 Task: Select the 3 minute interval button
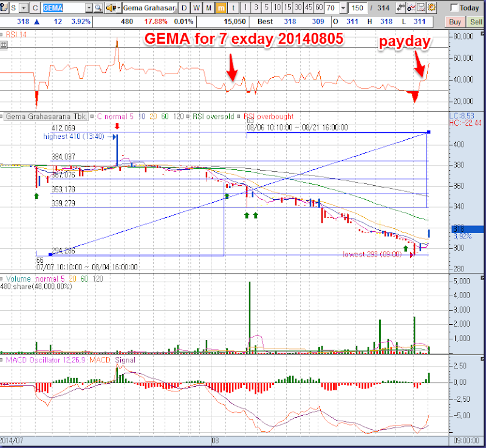click(256, 7)
